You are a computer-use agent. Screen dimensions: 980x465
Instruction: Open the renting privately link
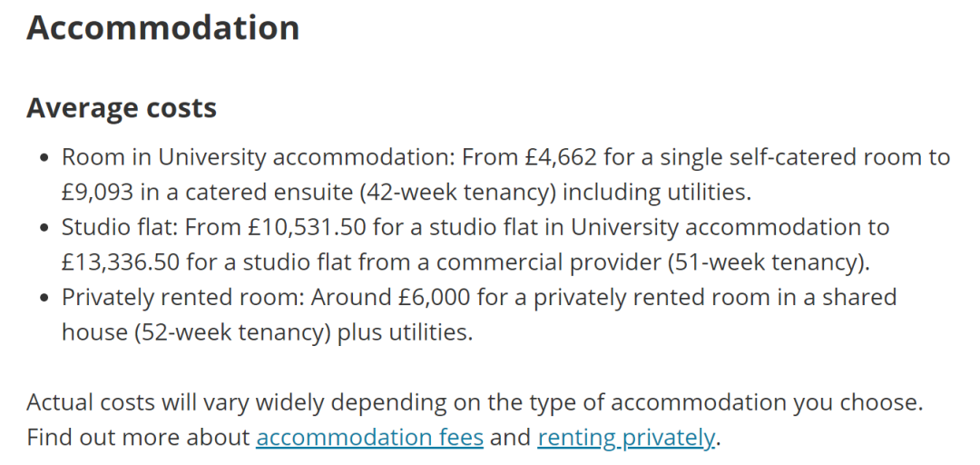(x=625, y=438)
